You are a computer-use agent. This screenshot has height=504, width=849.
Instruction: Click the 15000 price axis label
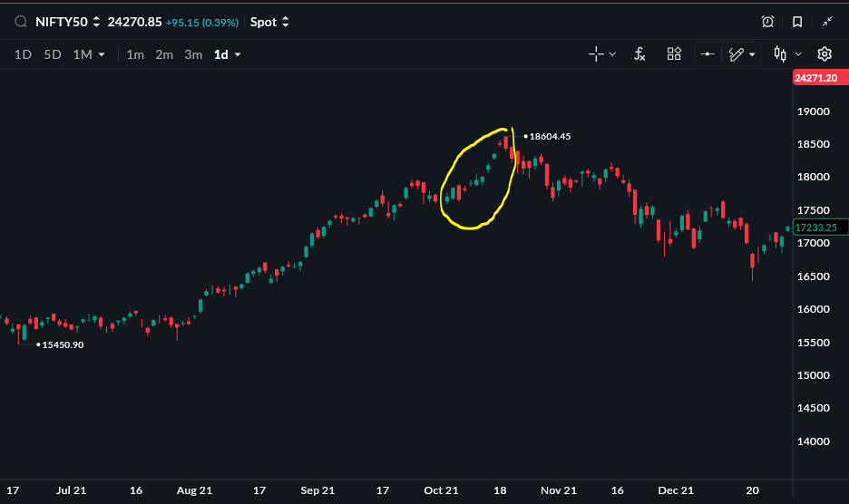pos(814,375)
